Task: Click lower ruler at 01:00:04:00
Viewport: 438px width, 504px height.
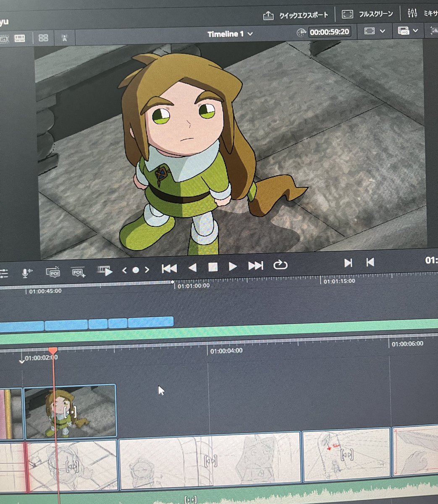Action: point(226,351)
